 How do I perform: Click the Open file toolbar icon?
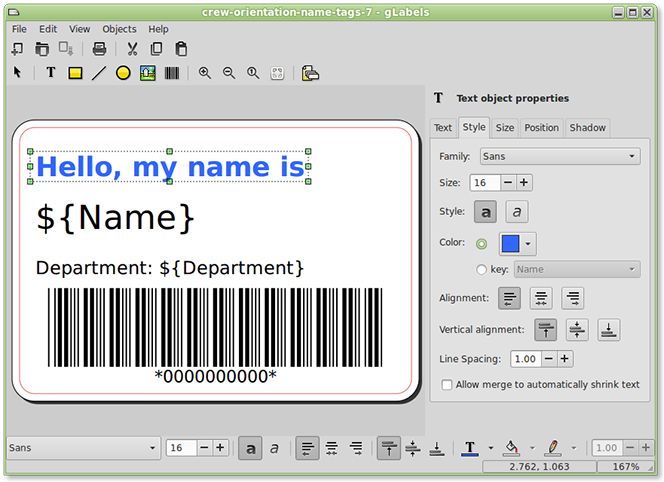[42, 49]
